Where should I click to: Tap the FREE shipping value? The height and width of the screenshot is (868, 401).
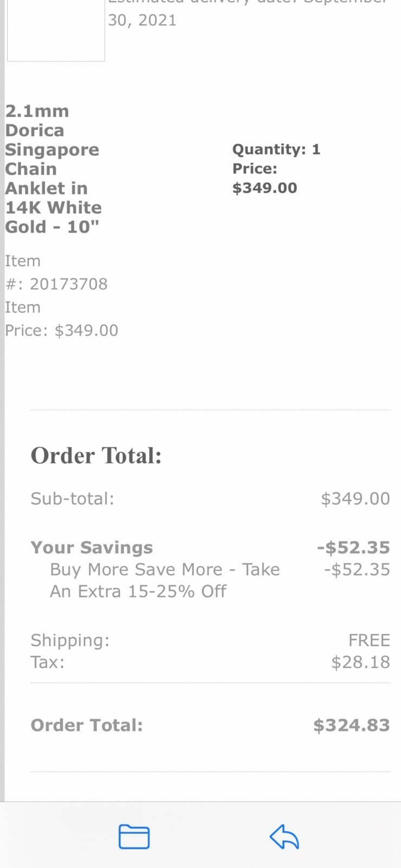[x=369, y=640]
